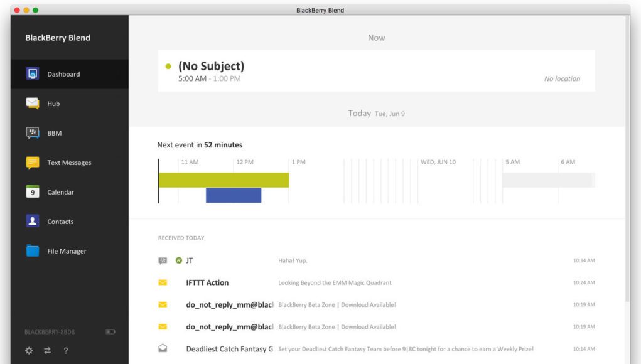
Task: Select the Dashboard menu label
Action: coord(64,74)
